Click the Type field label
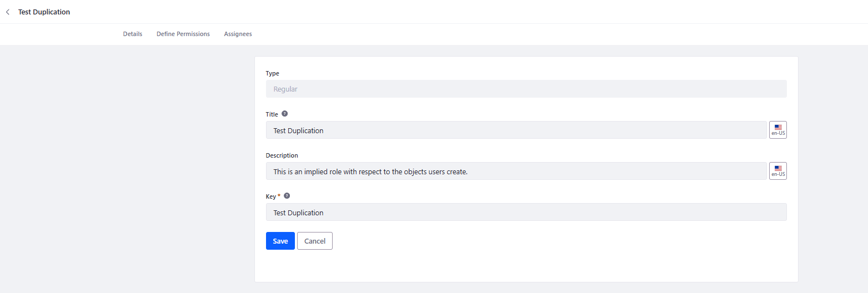868x293 pixels. (273, 73)
